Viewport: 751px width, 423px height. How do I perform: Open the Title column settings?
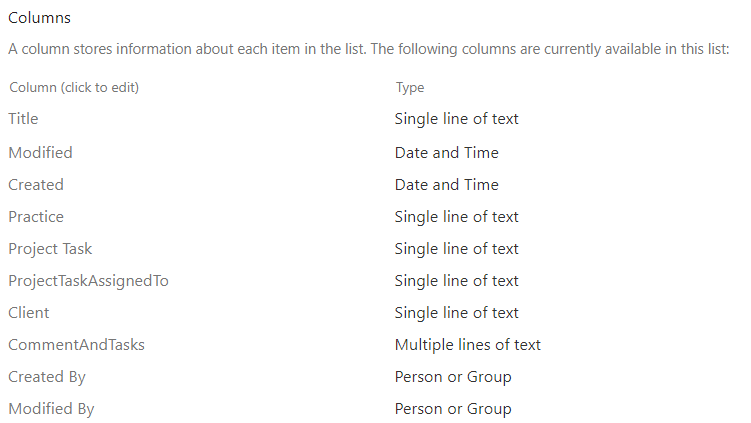tap(23, 119)
